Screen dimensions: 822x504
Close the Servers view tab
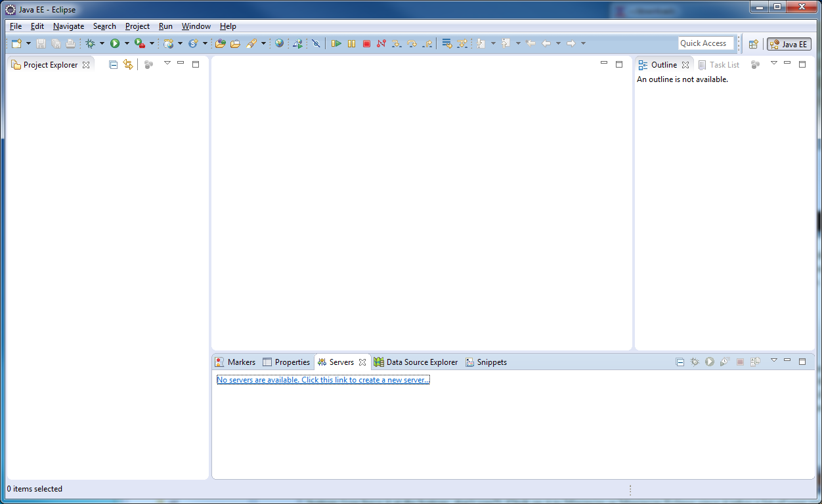[x=362, y=362]
